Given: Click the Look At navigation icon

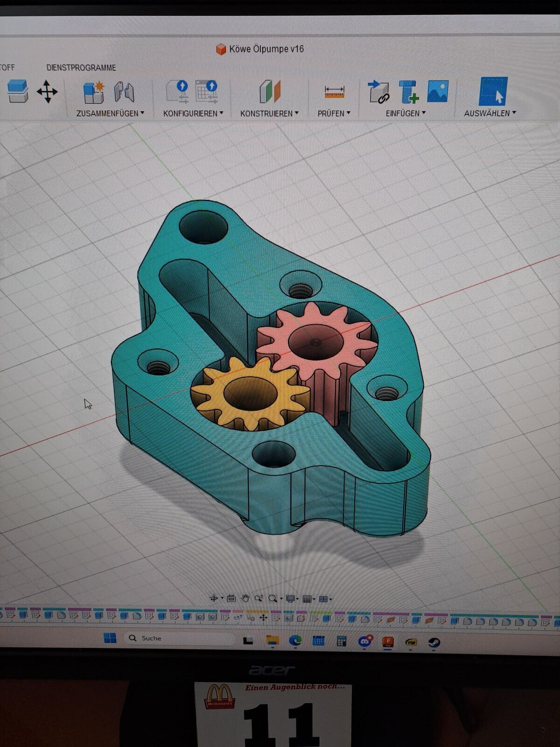Looking at the screenshot, I should [231, 599].
